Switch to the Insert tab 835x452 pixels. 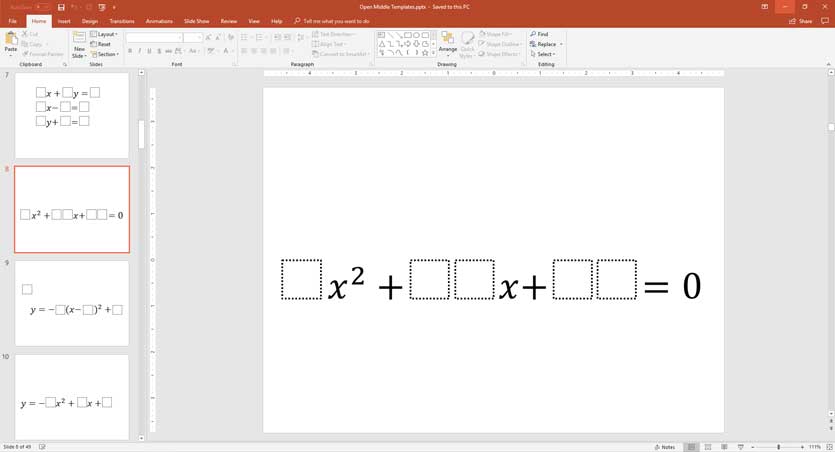coord(64,21)
